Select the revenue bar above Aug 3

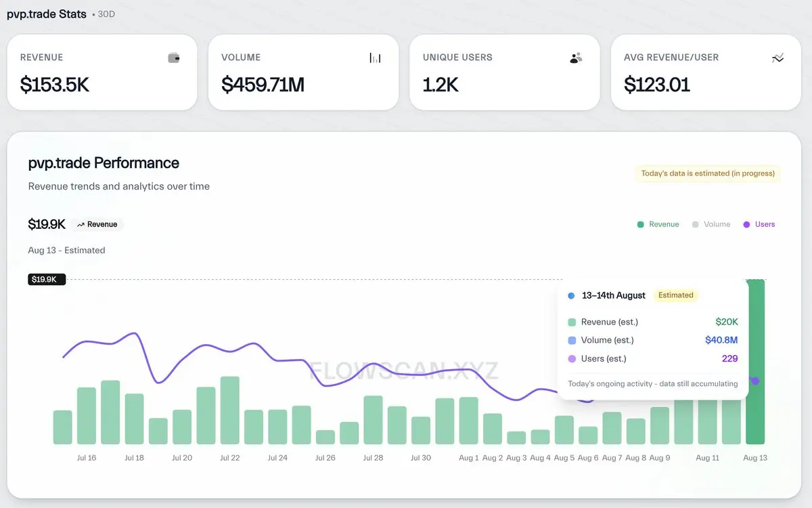tap(516, 438)
